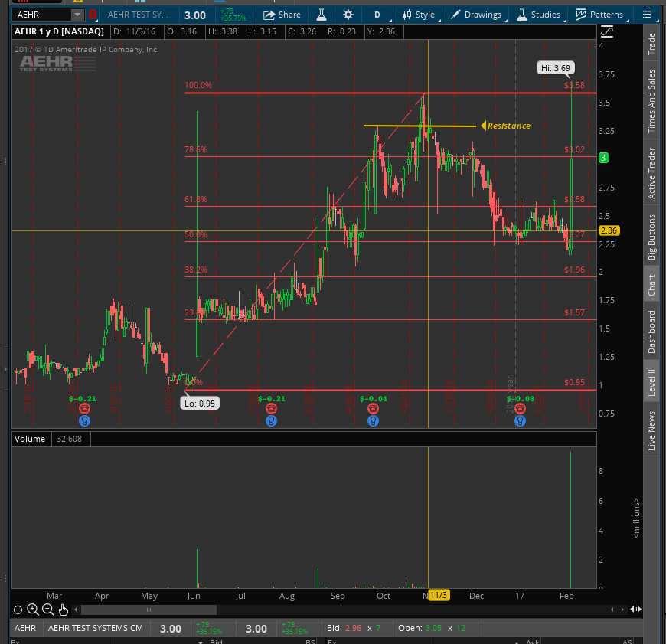Click the 38.2% Fibonacci level label
The image size is (666, 644).
tap(196, 270)
